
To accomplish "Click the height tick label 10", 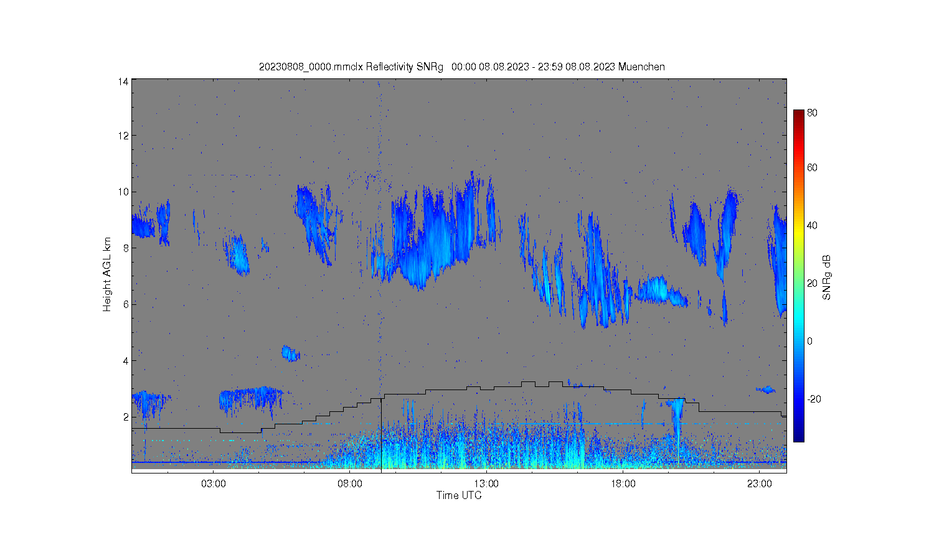I will (x=124, y=192).
